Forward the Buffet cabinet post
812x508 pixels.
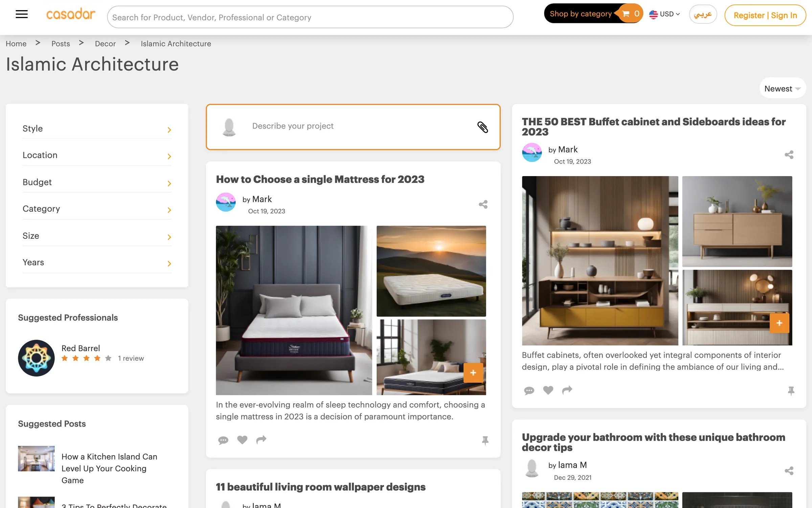point(567,390)
